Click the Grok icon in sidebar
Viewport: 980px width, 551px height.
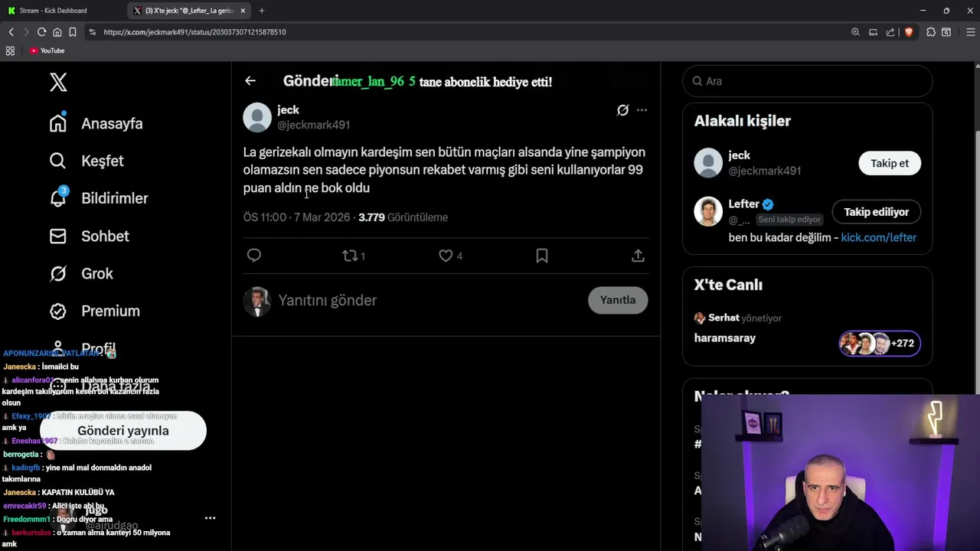click(x=58, y=273)
